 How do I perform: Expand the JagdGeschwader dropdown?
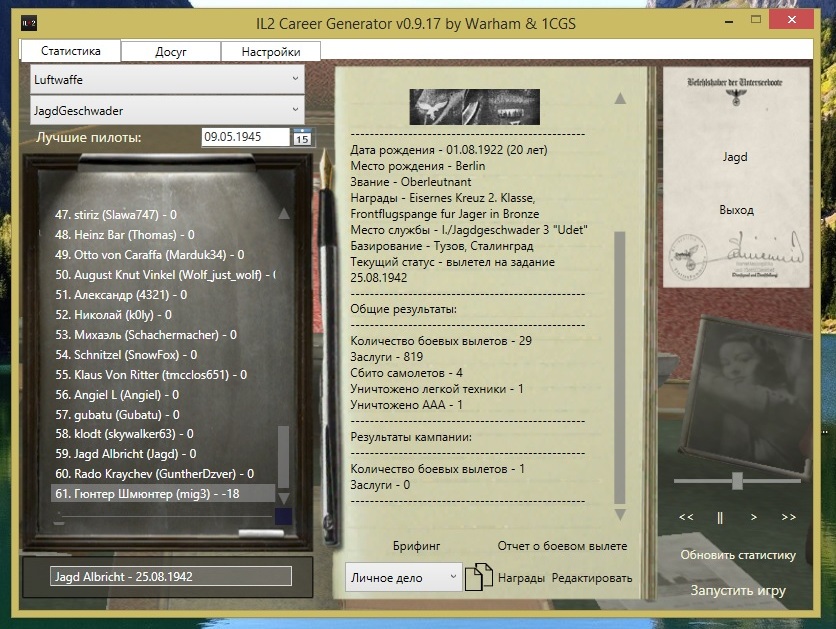(x=167, y=110)
